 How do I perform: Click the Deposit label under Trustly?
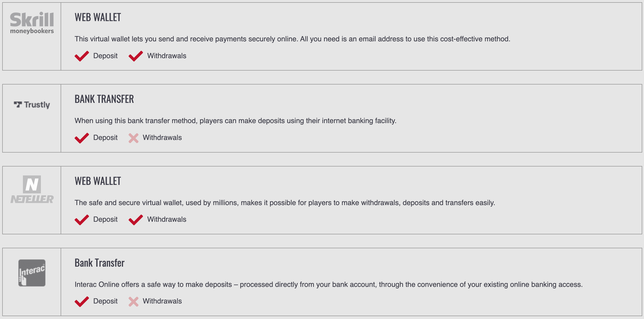[x=105, y=137]
